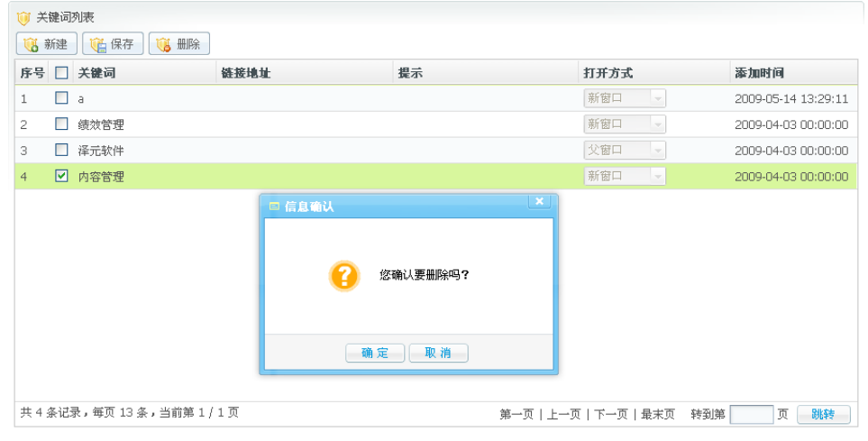Viewport: 868px width, 441px height.
Task: Open 打开方式 dropdown for 绩效管理 row
Action: click(x=625, y=124)
